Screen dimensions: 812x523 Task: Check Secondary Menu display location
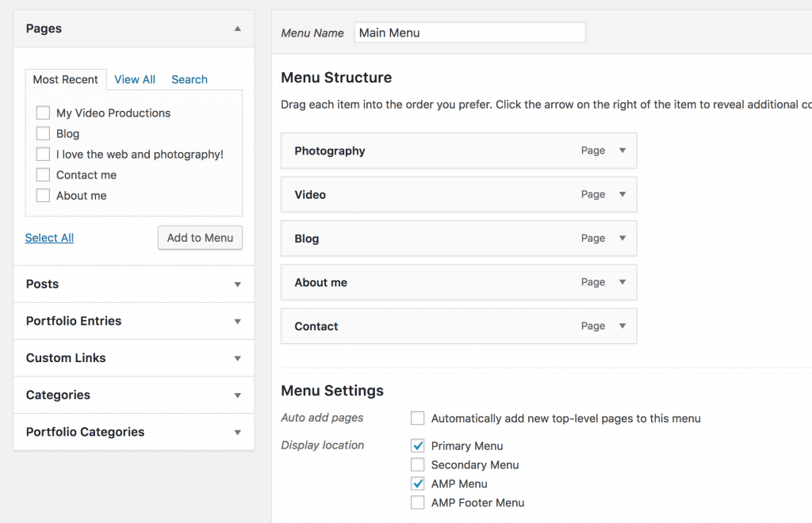tap(417, 464)
